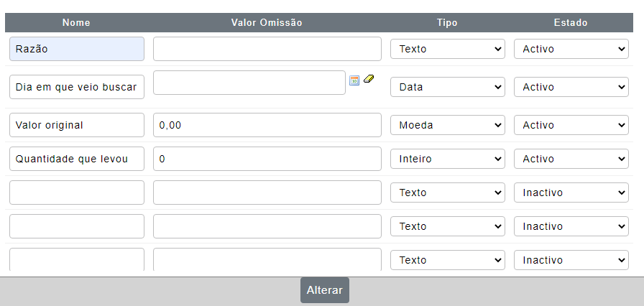The image size is (644, 306).
Task: Click the default value field showing 0
Action: tap(267, 159)
